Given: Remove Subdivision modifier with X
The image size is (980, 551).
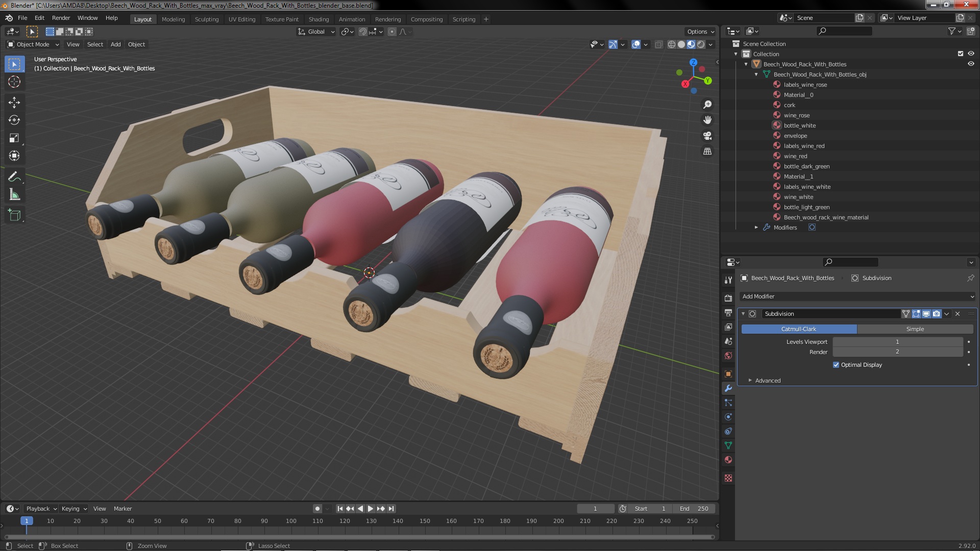Looking at the screenshot, I should pos(958,314).
